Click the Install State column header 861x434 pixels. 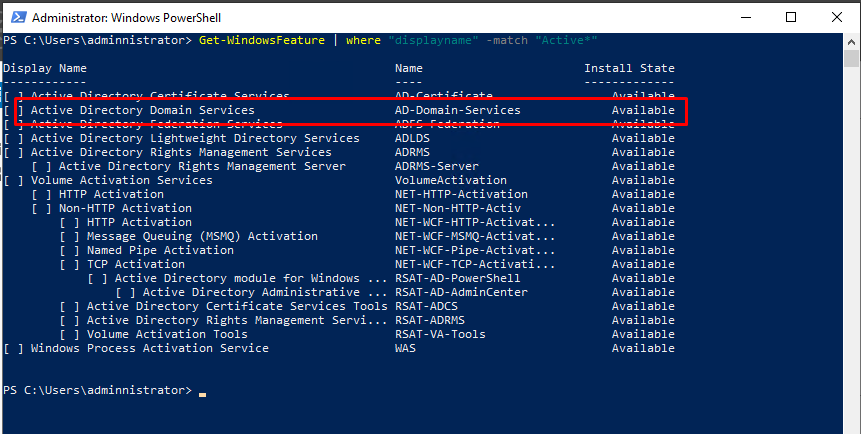[629, 68]
